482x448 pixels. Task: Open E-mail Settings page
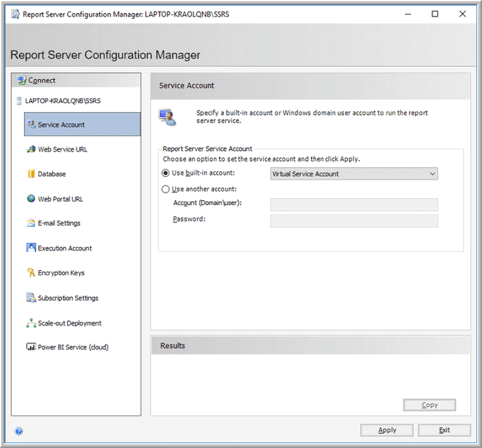59,223
